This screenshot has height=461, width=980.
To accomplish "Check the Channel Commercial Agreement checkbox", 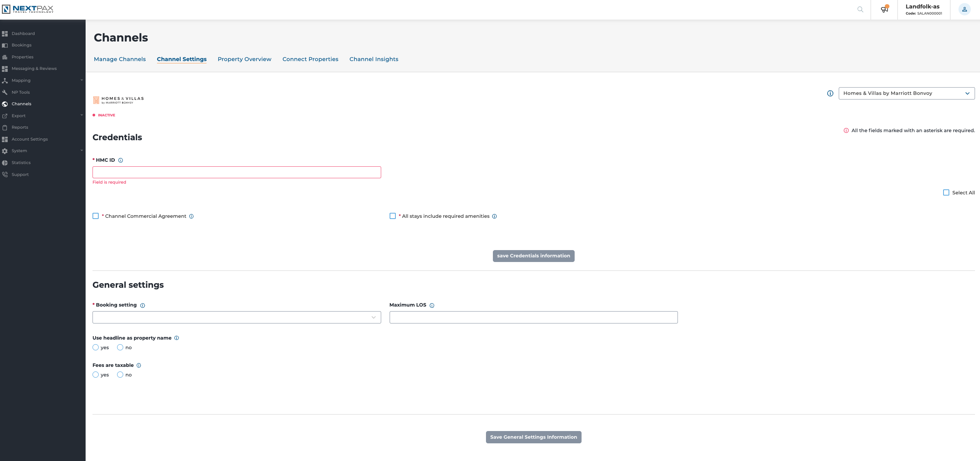I will tap(96, 216).
